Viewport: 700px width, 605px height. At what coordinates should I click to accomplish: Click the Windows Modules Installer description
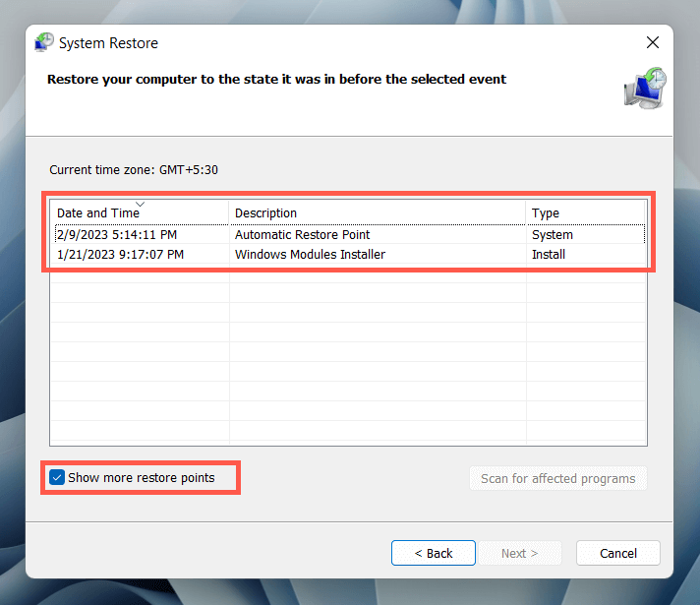pyautogui.click(x=310, y=254)
